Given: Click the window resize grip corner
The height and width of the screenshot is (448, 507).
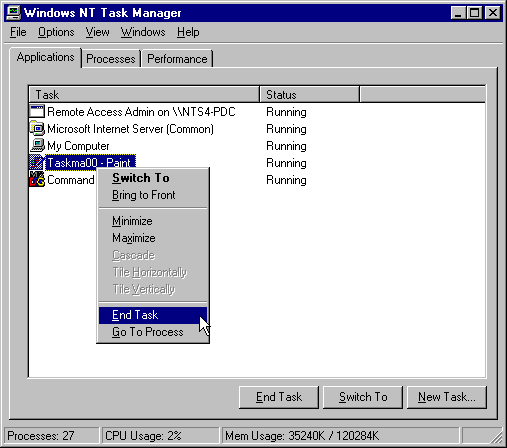Looking at the screenshot, I should pos(497,437).
